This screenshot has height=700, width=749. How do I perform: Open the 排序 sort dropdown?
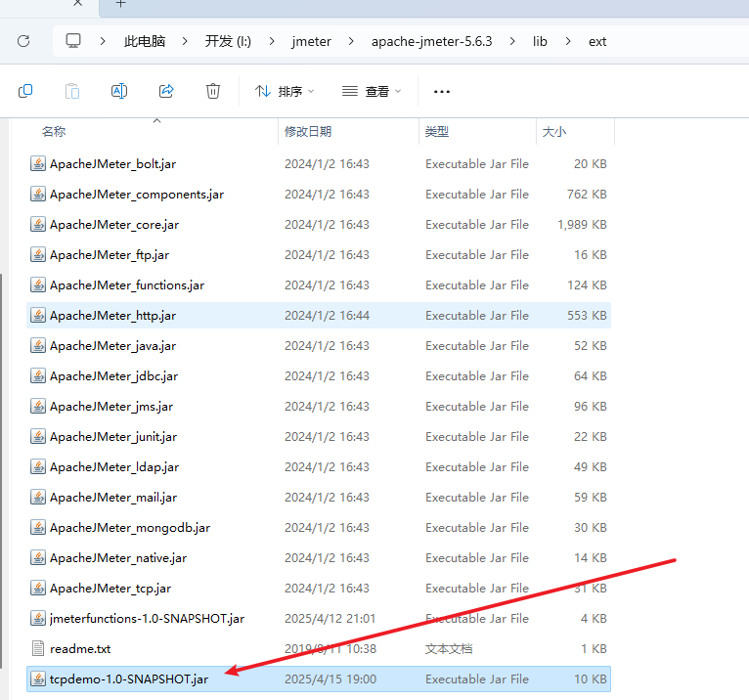(285, 91)
